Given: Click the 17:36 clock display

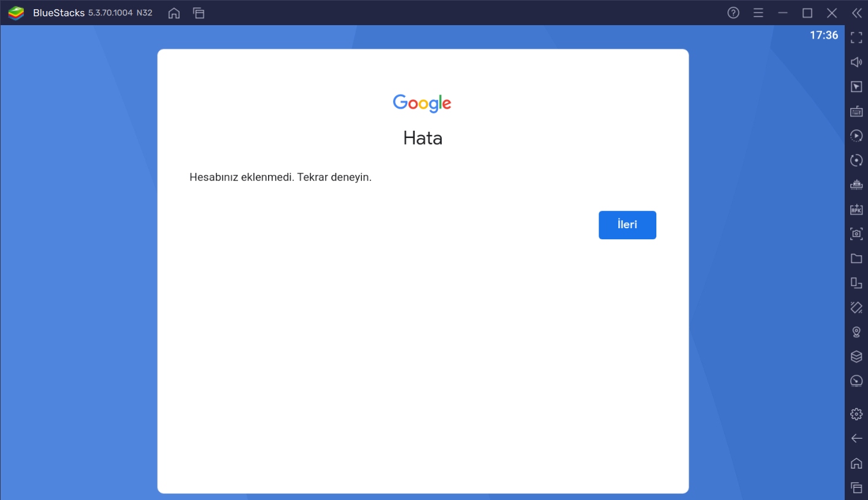Looking at the screenshot, I should (x=824, y=36).
